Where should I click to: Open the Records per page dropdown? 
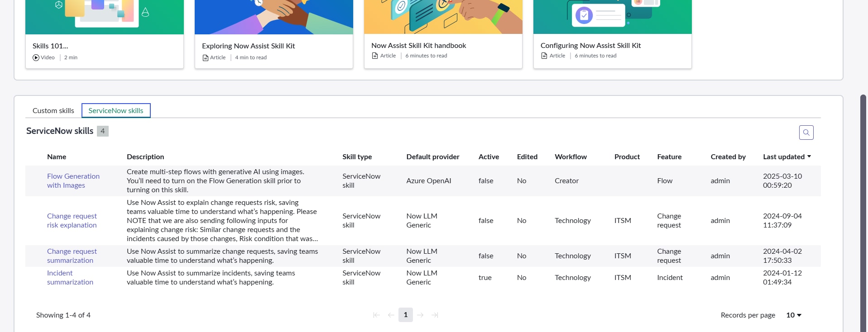pos(794,315)
